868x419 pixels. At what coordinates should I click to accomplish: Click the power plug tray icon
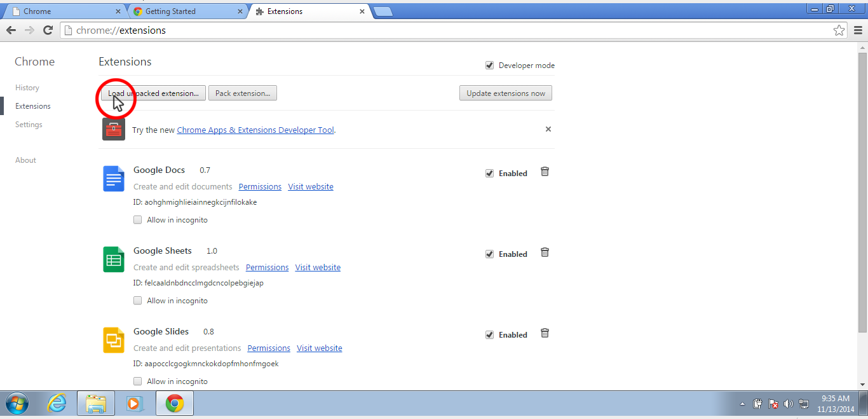tap(757, 404)
